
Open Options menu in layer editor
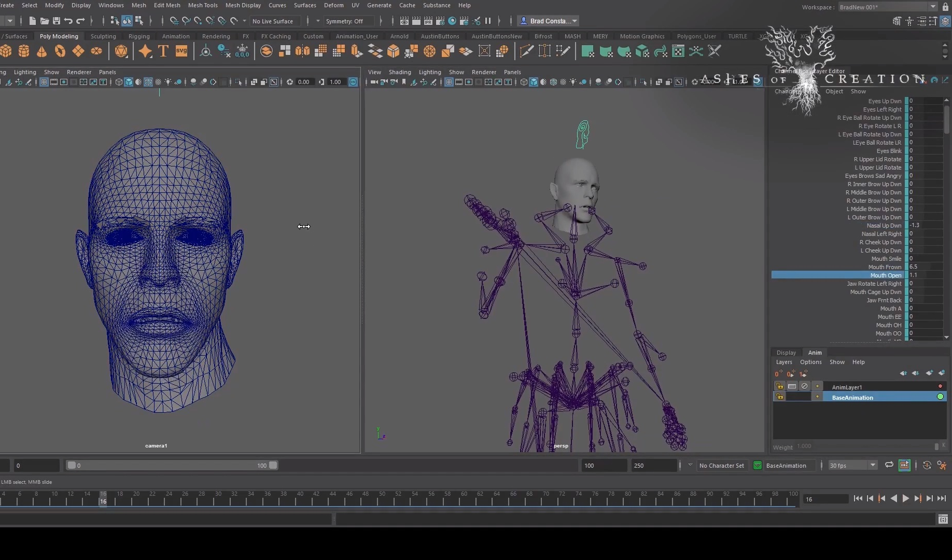810,362
